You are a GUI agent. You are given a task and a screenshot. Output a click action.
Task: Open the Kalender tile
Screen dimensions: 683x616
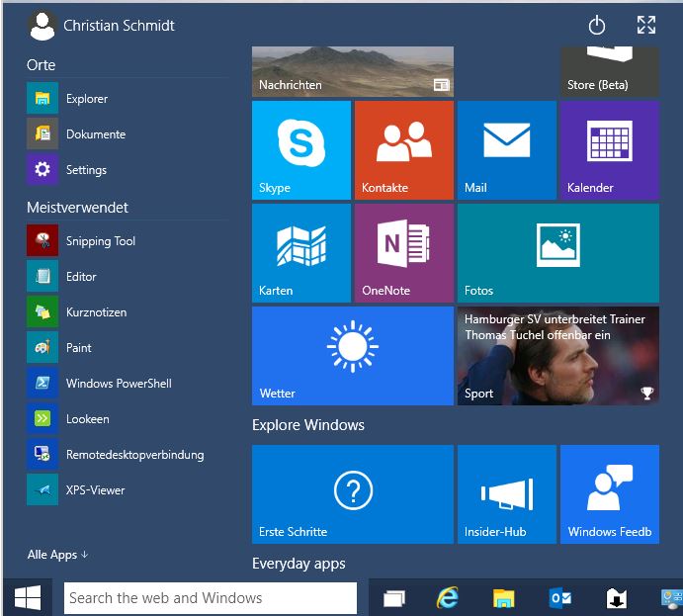[609, 150]
